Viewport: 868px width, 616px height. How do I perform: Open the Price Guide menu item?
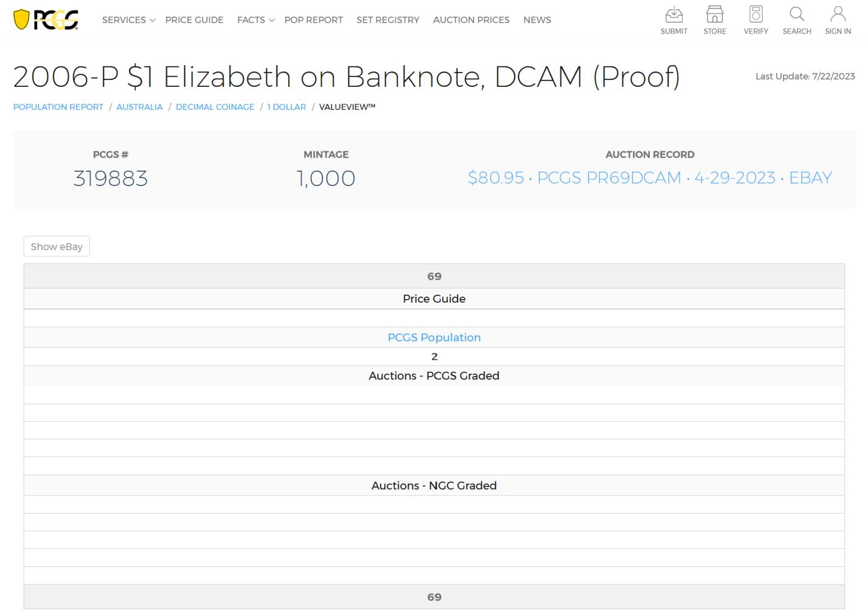point(194,20)
